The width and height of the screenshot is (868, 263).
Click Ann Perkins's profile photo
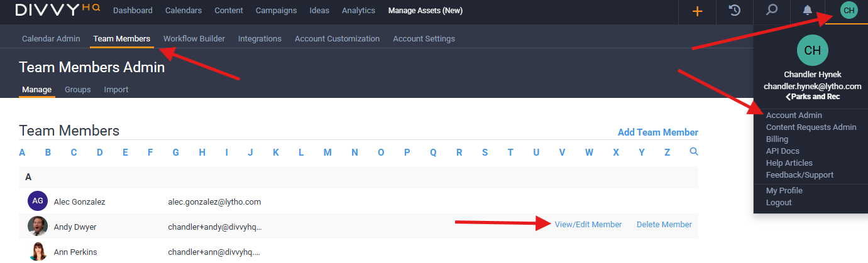coord(38,251)
